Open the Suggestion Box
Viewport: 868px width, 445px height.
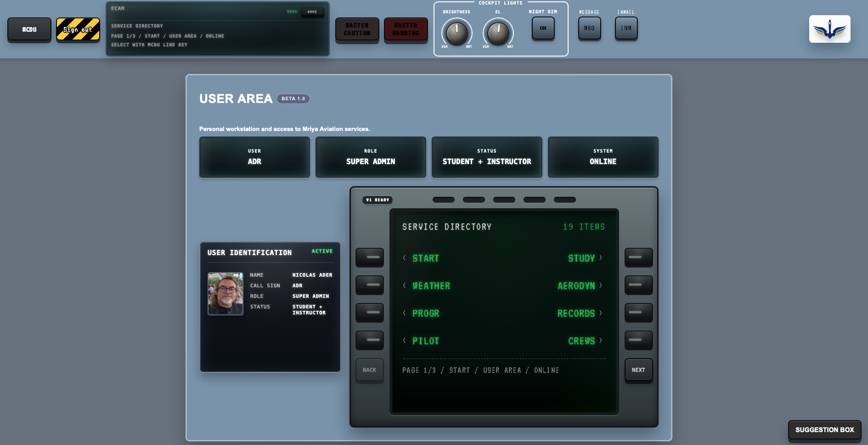[x=825, y=430]
